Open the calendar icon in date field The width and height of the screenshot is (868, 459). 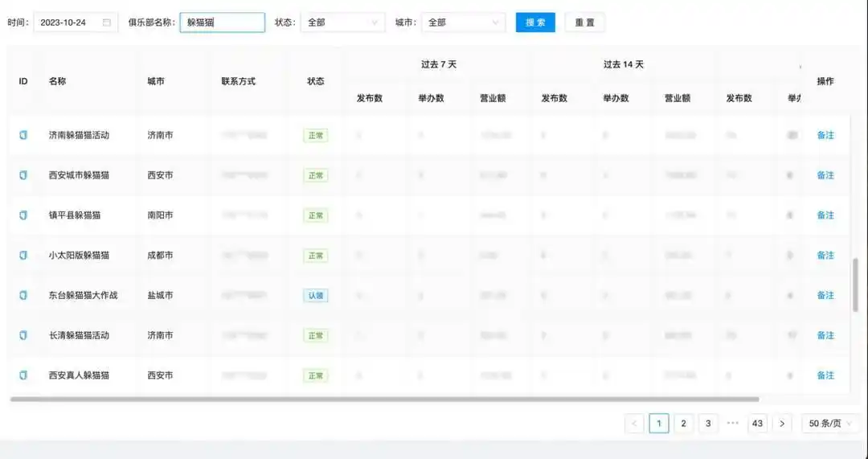107,23
